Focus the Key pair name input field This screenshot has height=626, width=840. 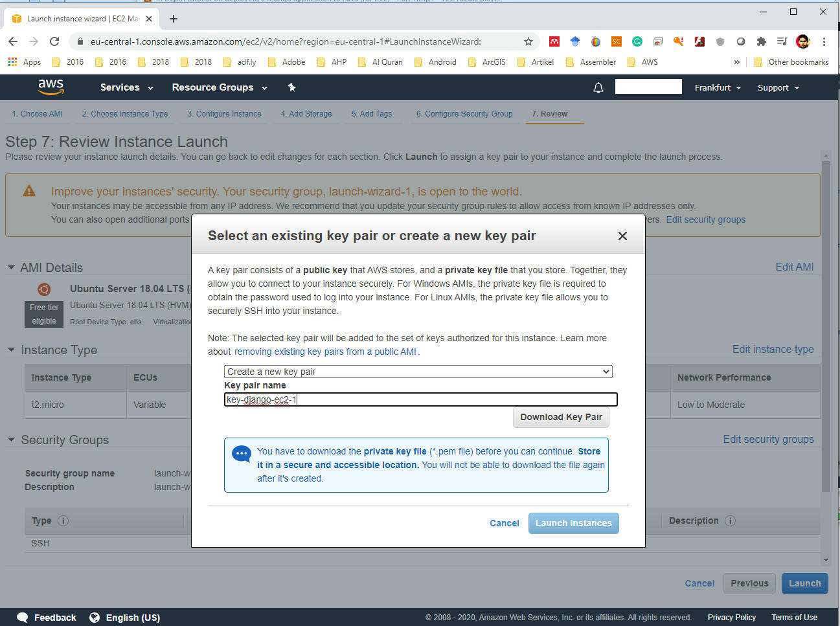coord(420,399)
